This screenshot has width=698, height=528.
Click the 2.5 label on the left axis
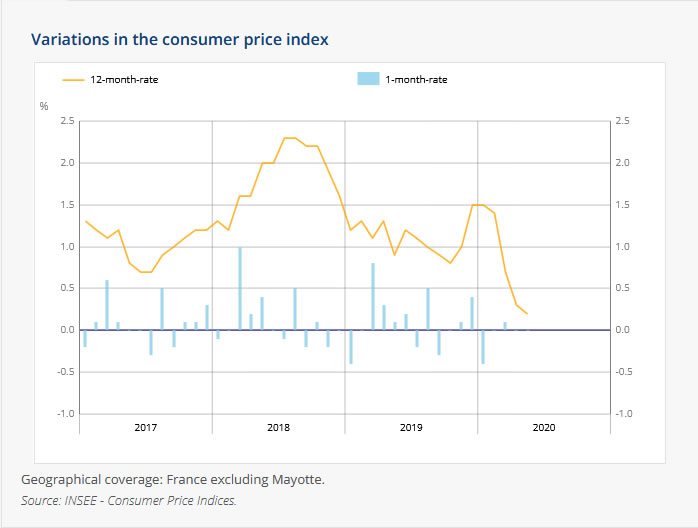[x=67, y=121]
